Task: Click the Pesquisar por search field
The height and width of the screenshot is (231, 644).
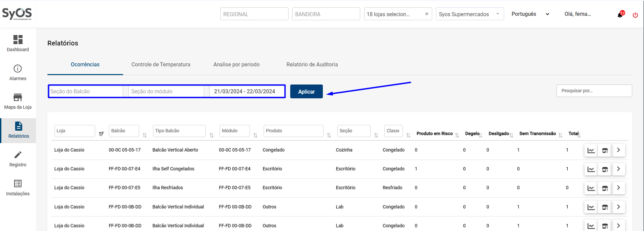Action: [x=594, y=91]
